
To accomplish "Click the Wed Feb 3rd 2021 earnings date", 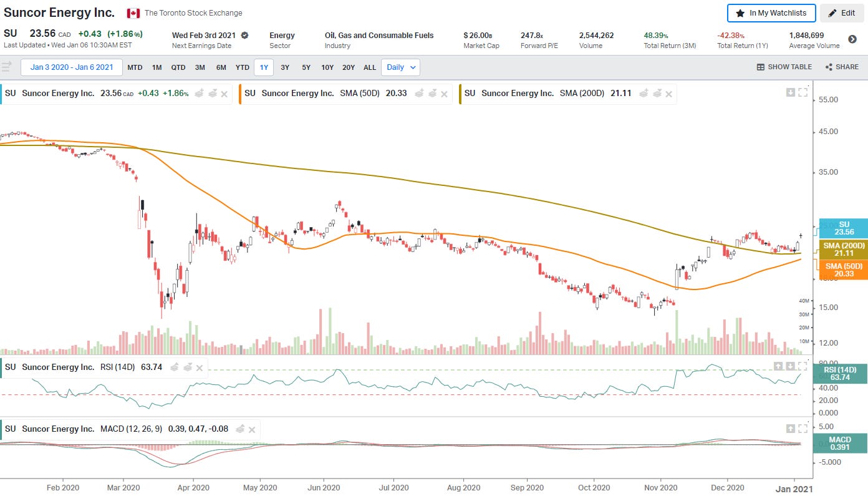I will tap(204, 36).
